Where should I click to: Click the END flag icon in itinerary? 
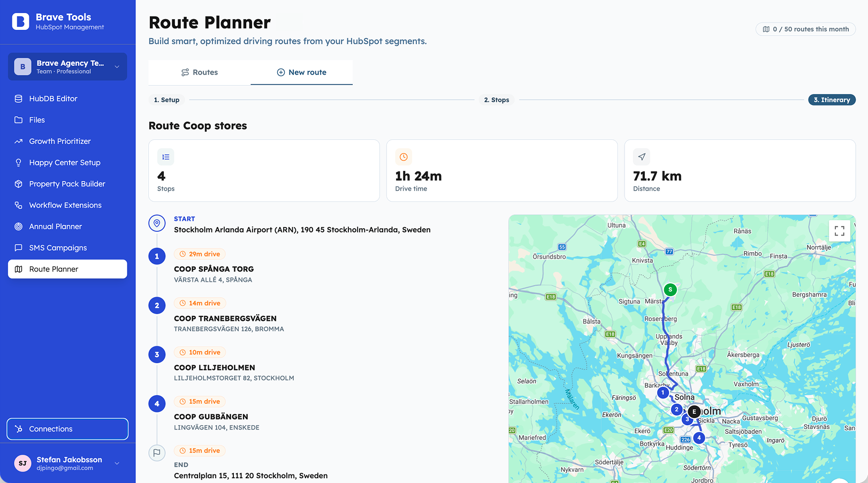coord(157,452)
